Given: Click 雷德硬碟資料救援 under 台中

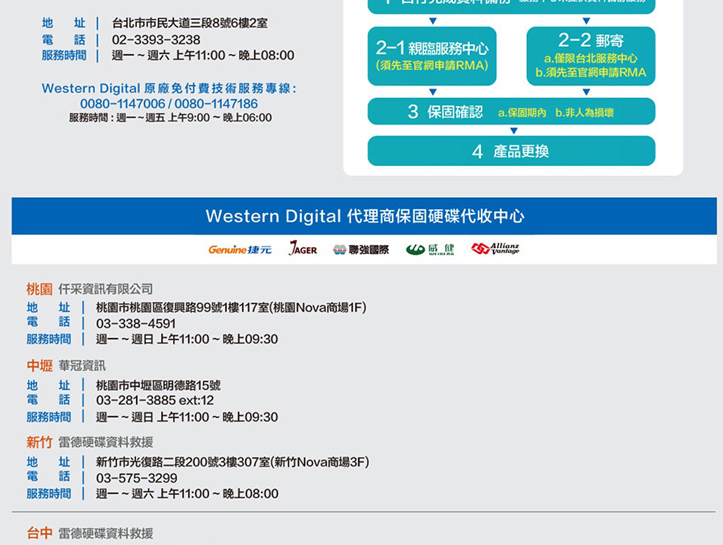Looking at the screenshot, I should click(106, 533).
